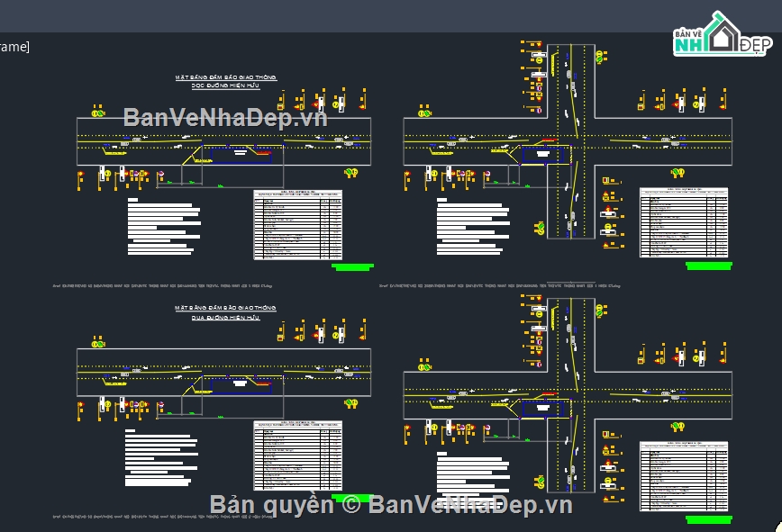The height and width of the screenshot is (532, 782).
Task: Open the visual style viewport control ending in 'rame]'
Action: [x=14, y=47]
